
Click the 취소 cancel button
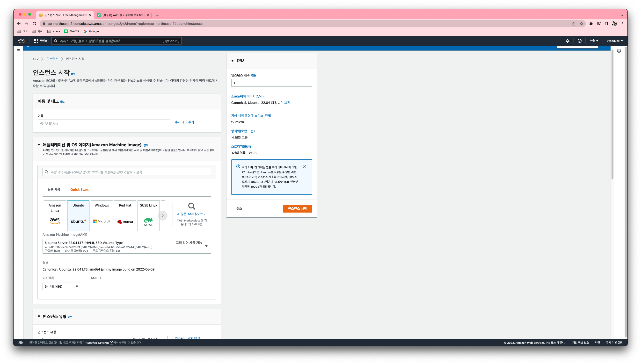pyautogui.click(x=239, y=209)
